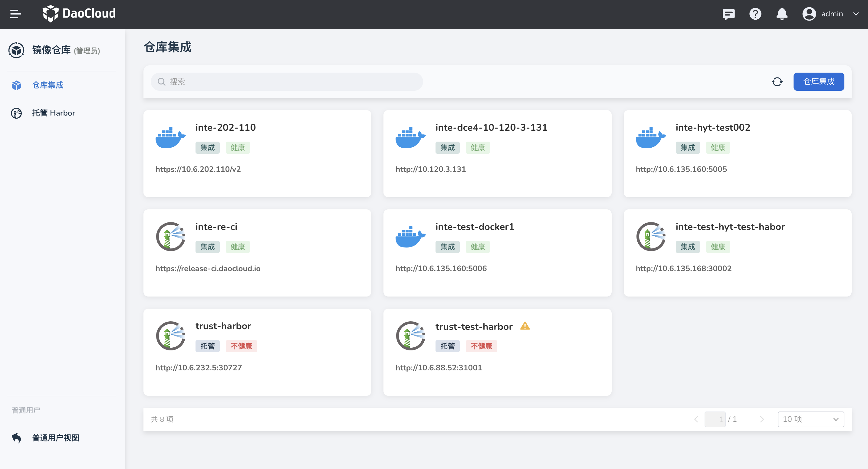The image size is (868, 469).
Task: Toggle the hamburger navigation menu
Action: [x=15, y=14]
